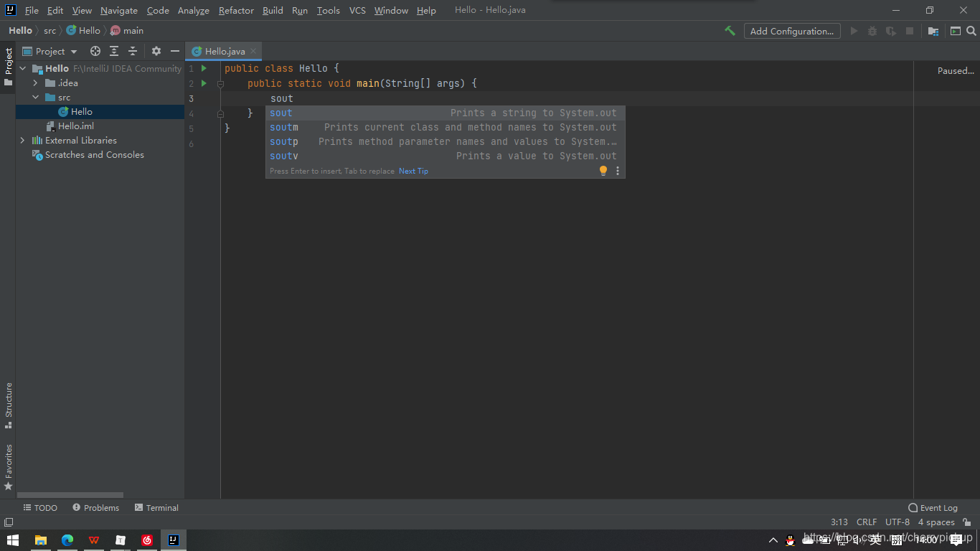Expand the .idea folder
980x551 pixels.
(x=36, y=83)
